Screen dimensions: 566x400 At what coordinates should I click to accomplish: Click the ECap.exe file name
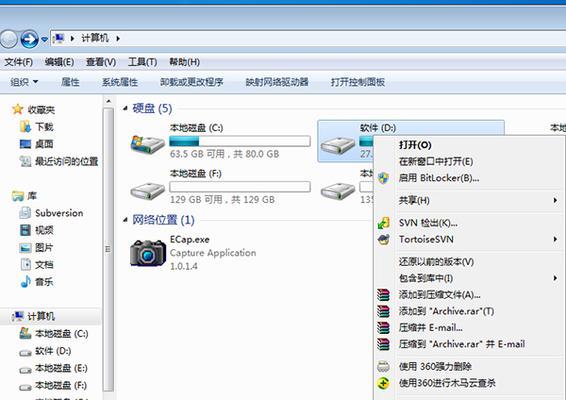190,239
